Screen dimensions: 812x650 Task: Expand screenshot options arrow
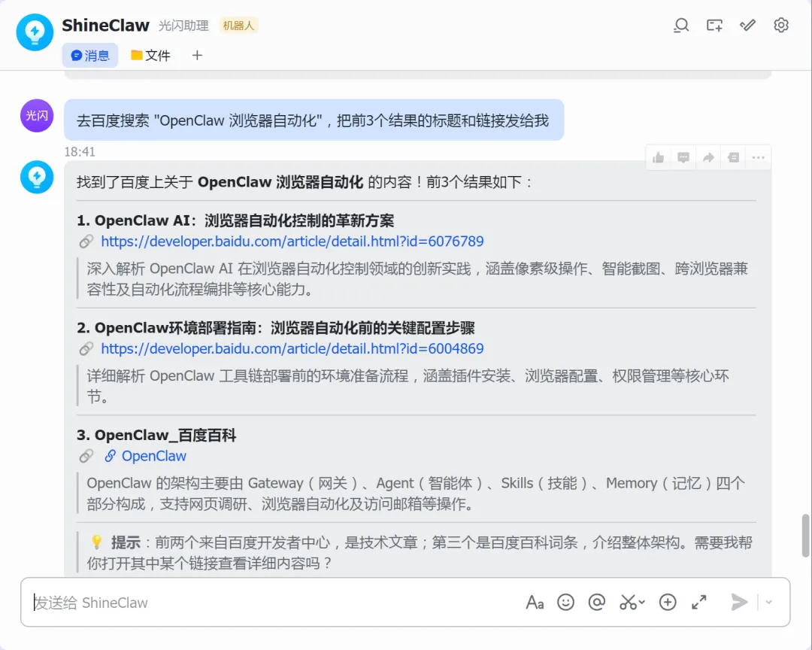(x=642, y=603)
